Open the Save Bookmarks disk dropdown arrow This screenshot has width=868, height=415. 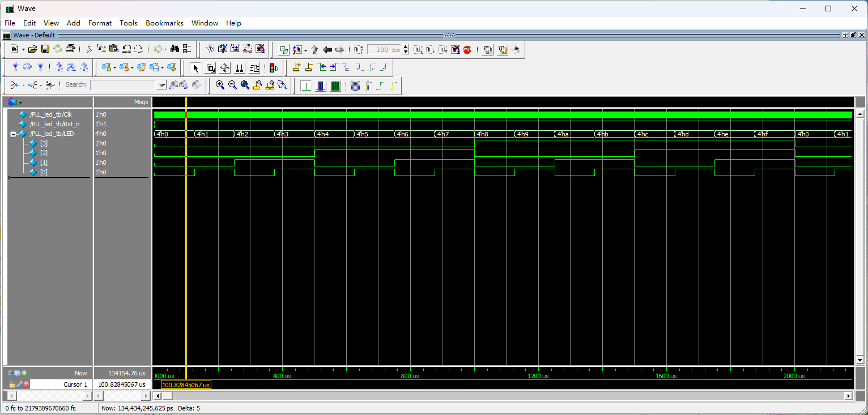162,68
